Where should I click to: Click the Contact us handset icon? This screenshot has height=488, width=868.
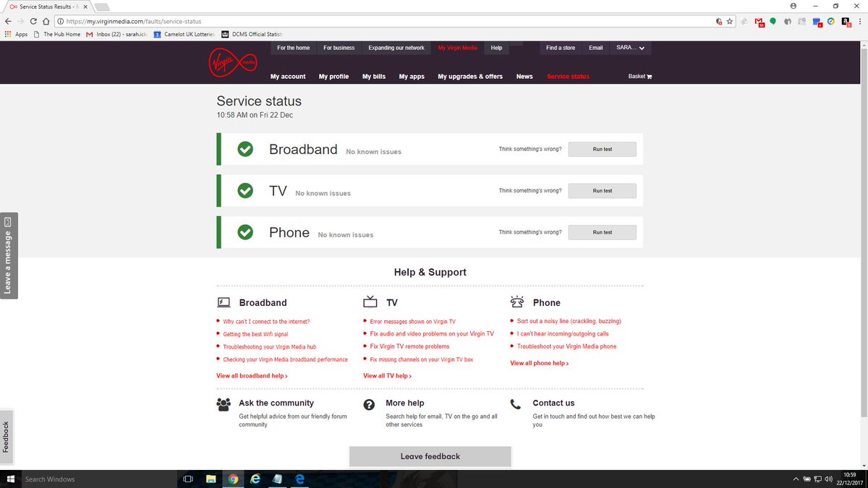coord(515,404)
